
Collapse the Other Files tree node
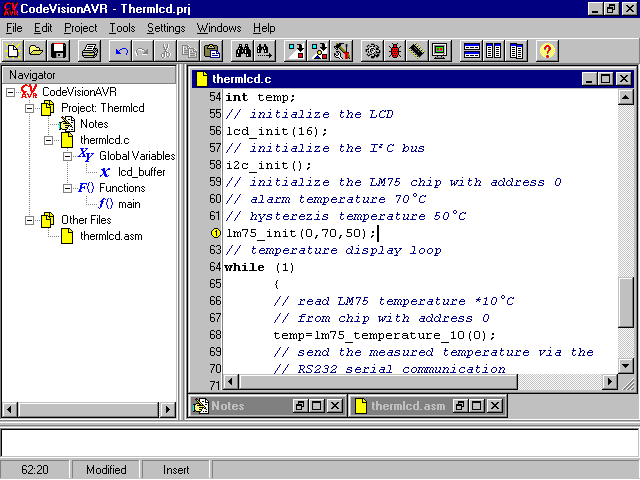(29, 220)
